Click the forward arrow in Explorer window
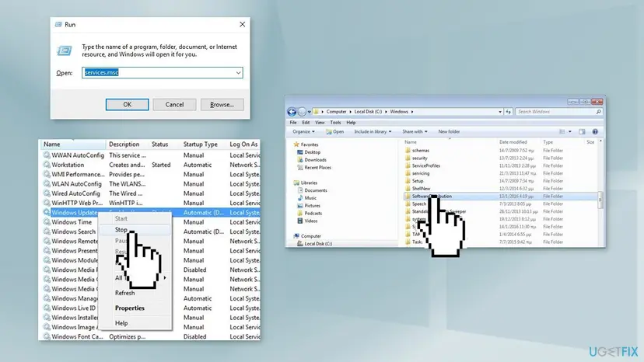Image resolution: width=644 pixels, height=362 pixels. [x=302, y=112]
